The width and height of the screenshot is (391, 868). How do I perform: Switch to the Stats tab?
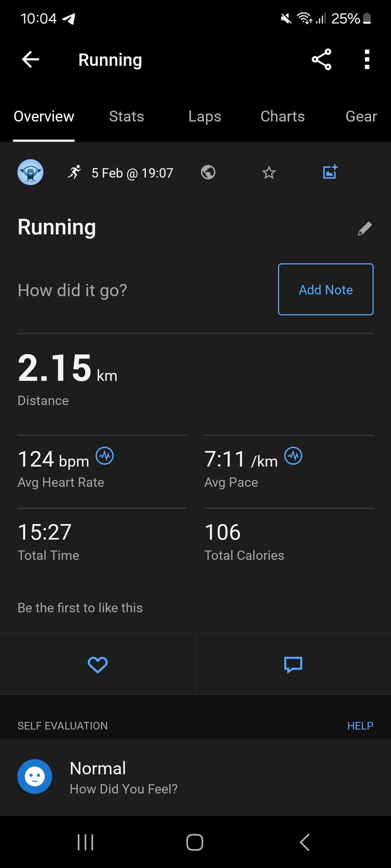(x=126, y=116)
